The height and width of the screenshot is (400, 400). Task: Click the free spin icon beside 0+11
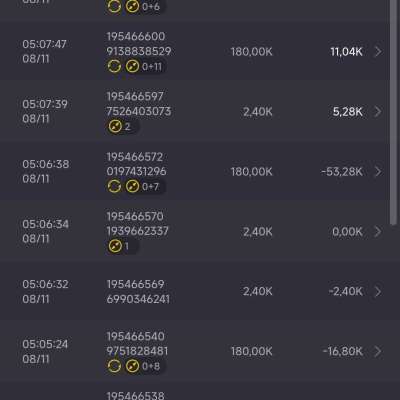(132, 66)
